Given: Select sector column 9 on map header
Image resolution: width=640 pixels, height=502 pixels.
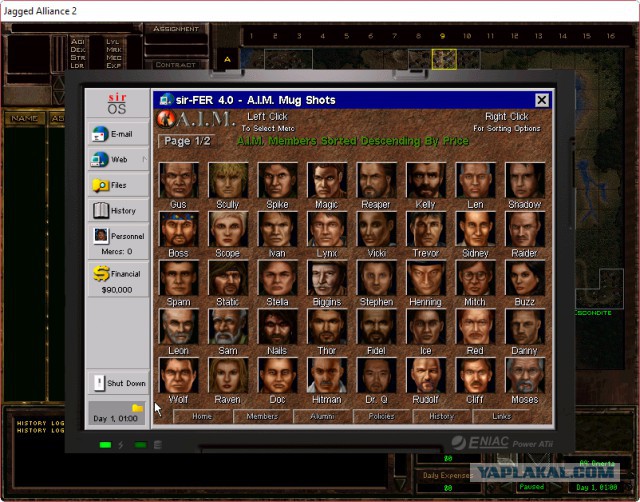Looking at the screenshot, I should pyautogui.click(x=442, y=36).
